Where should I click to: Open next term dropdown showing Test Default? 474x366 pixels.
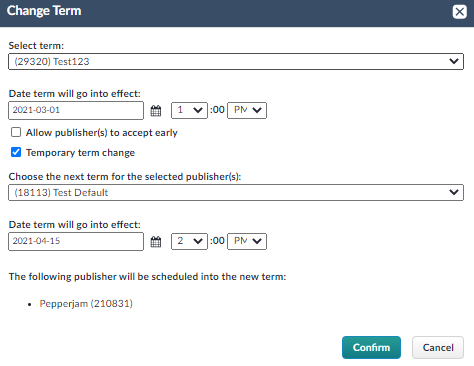(x=236, y=192)
